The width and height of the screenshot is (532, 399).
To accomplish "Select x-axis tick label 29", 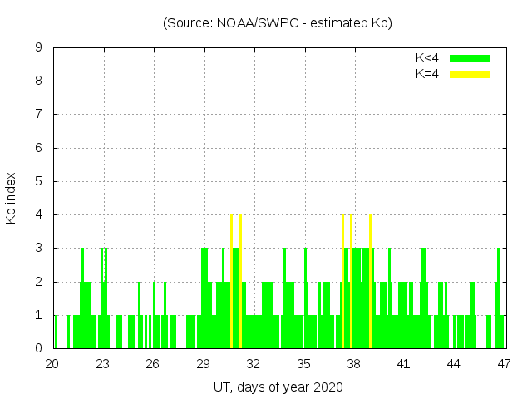I will (204, 364).
